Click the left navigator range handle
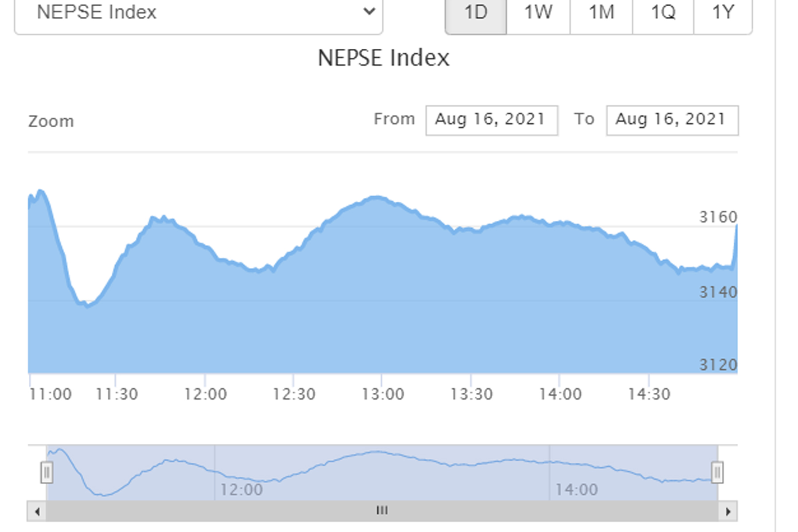Viewport: 798px width, 532px height. (x=47, y=472)
